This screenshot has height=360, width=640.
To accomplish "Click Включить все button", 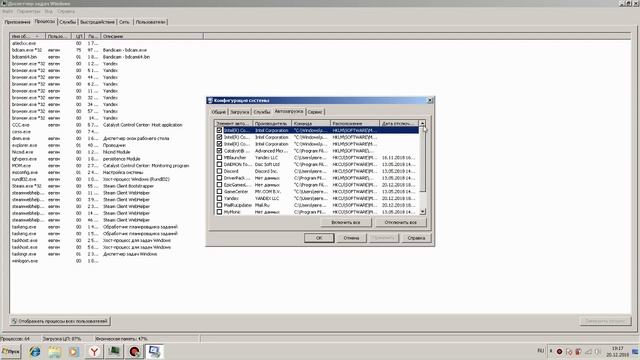I will click(346, 222).
